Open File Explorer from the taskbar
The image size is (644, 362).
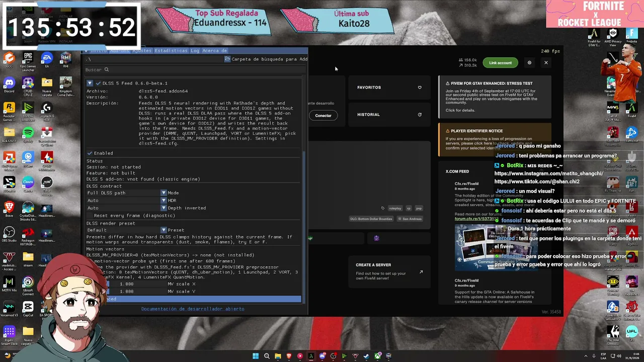point(278,356)
